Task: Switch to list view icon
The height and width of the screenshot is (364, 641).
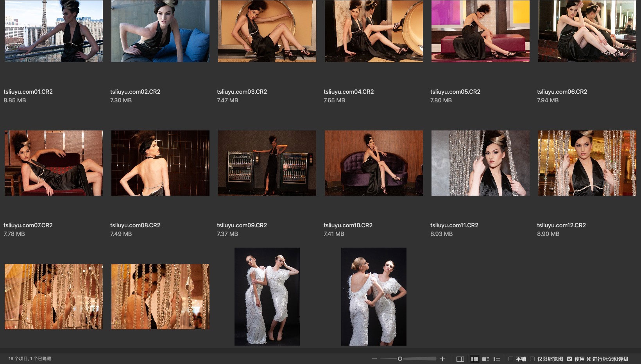Action: pyautogui.click(x=497, y=359)
